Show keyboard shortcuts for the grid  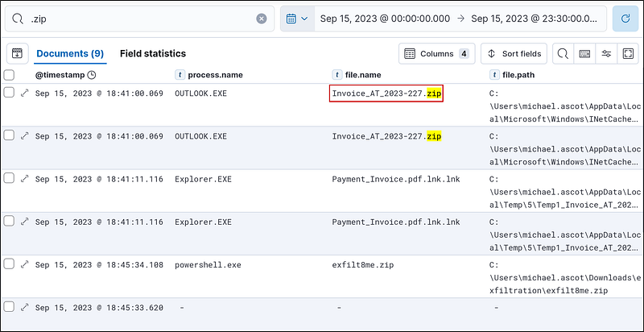[584, 54]
